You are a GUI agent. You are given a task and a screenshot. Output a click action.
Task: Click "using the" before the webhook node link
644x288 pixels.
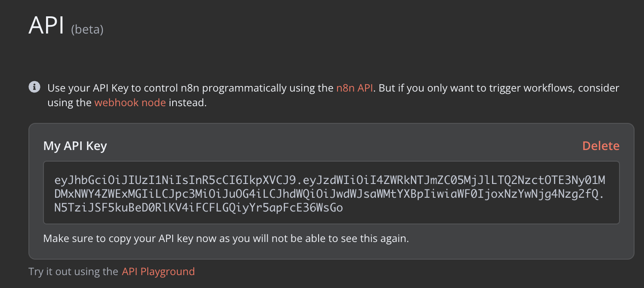pyautogui.click(x=70, y=103)
